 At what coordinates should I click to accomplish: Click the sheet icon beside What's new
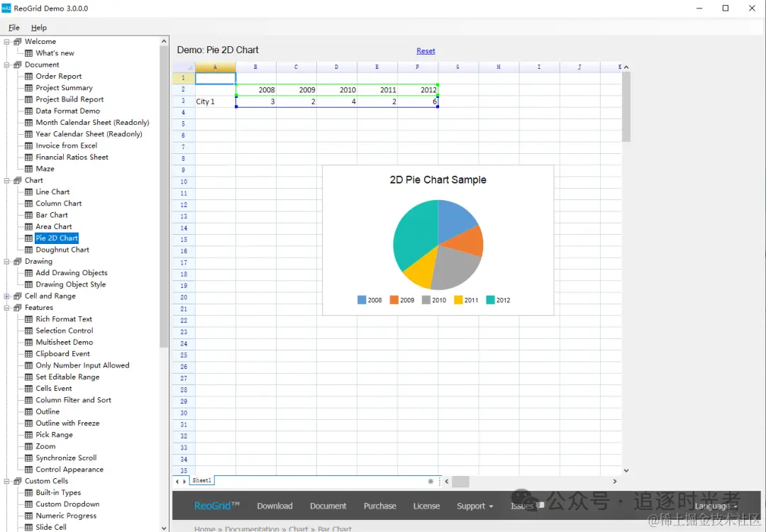tap(29, 53)
